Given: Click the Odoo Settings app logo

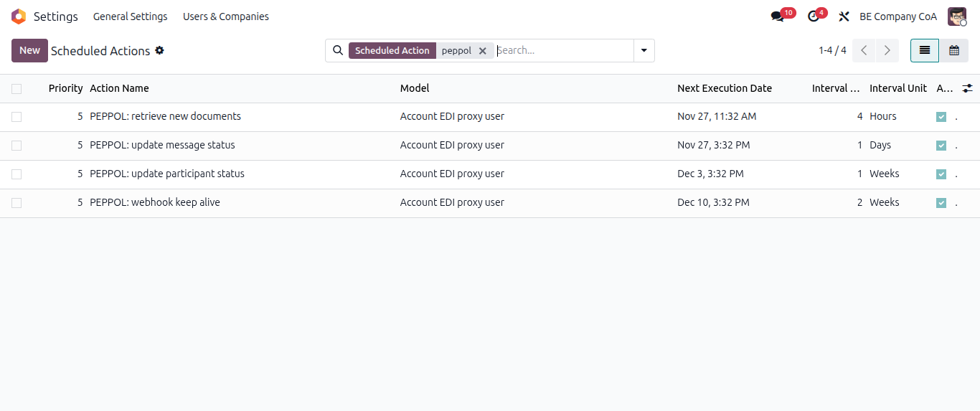Looking at the screenshot, I should point(19,16).
